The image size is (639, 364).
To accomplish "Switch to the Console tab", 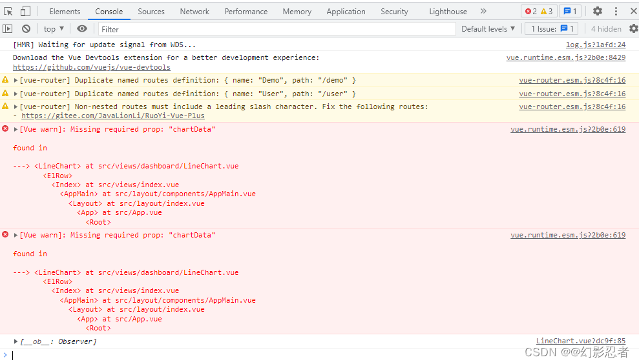I will 109,12.
